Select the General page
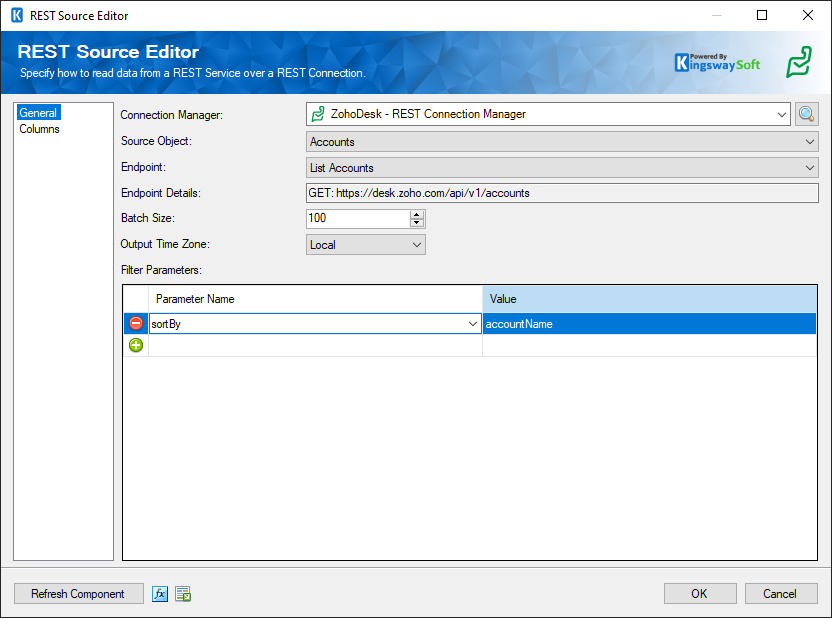Image resolution: width=832 pixels, height=618 pixels. (x=38, y=112)
